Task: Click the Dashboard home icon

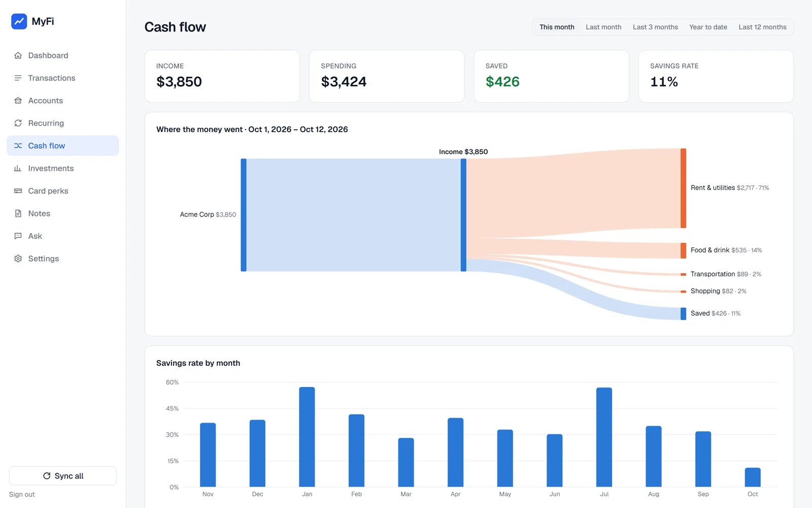Action: [18, 55]
